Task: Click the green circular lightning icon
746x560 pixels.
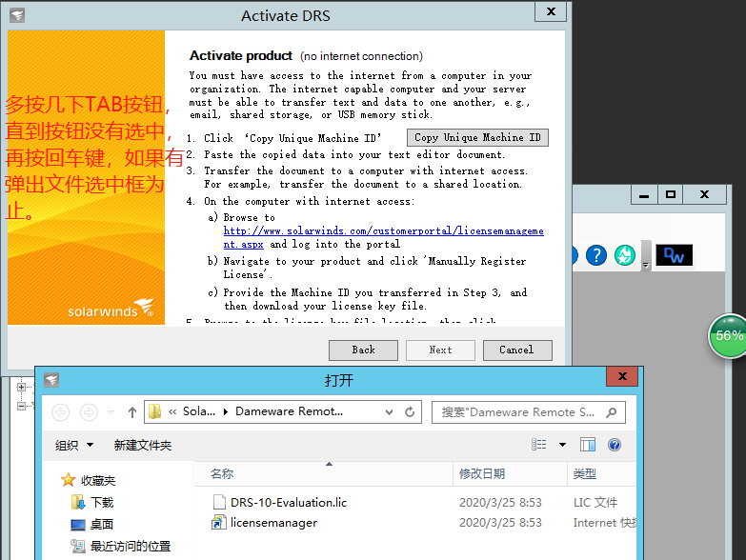Action: coord(625,255)
